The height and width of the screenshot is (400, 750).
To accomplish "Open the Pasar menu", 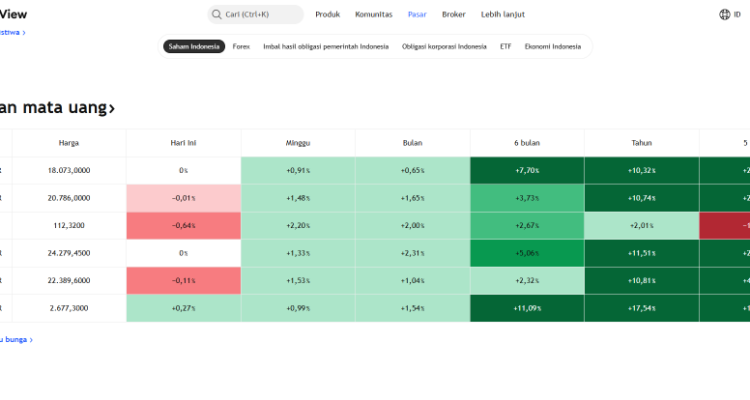I will click(417, 14).
